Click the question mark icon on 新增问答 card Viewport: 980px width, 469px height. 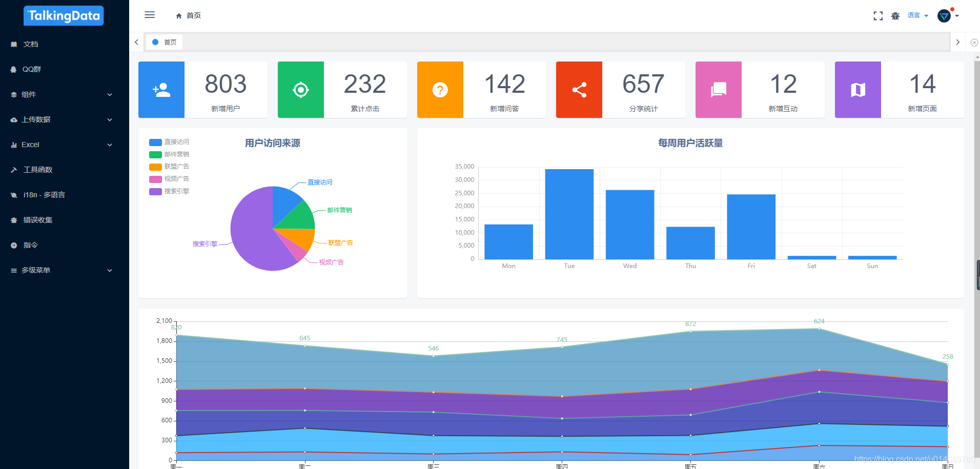coord(440,90)
